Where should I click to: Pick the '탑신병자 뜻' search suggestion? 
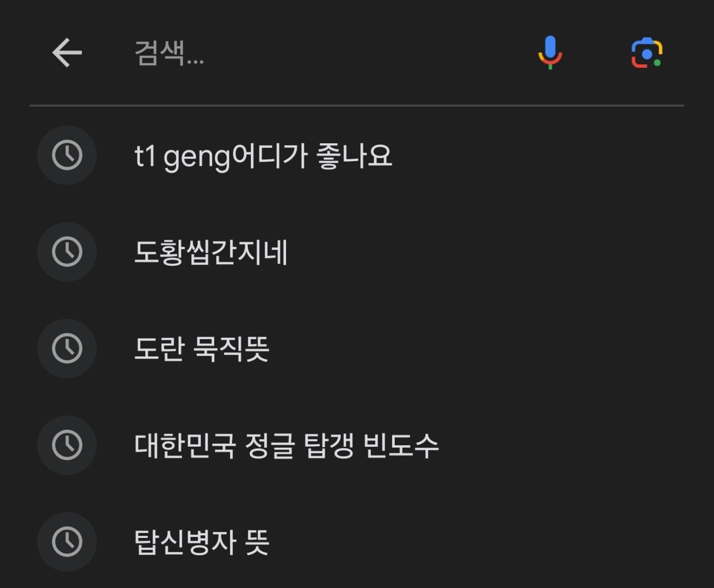pos(201,542)
